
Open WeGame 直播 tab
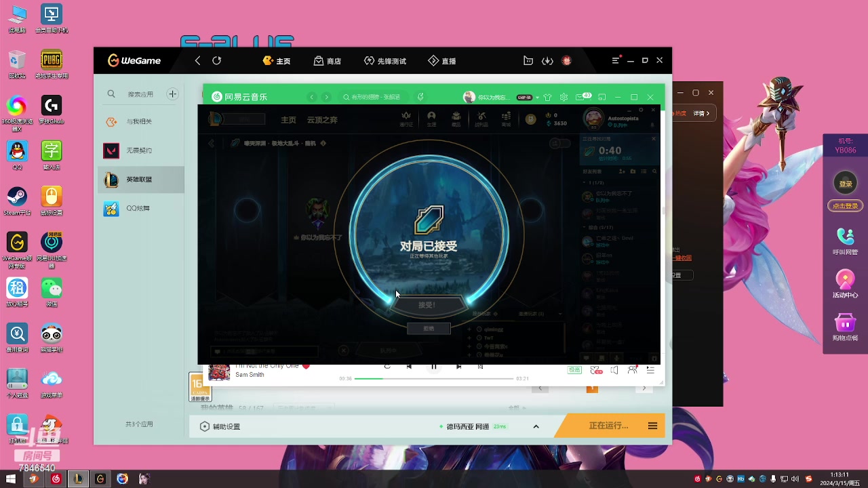(x=442, y=61)
